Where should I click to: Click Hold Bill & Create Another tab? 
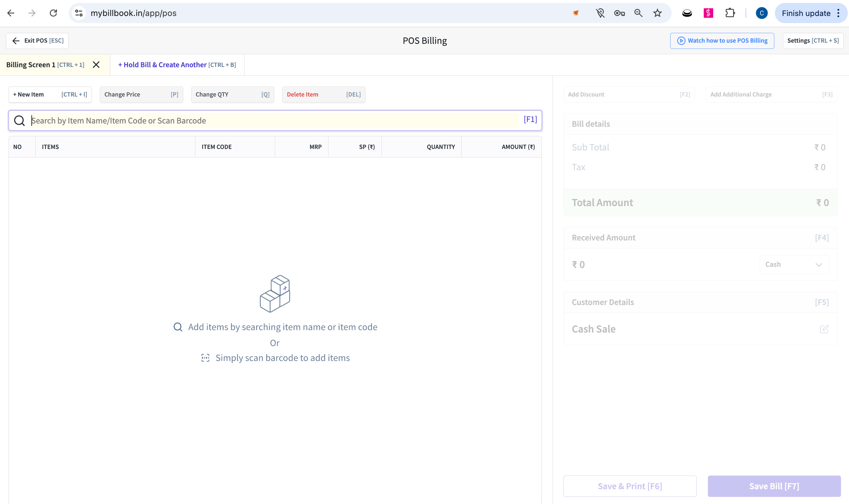coord(177,65)
